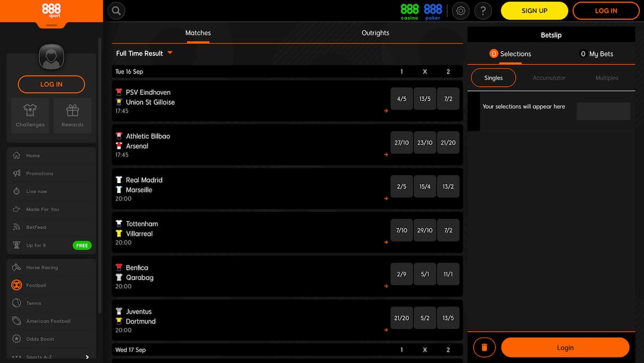Viewport: 644px width, 363px height.
Task: Pick Arsenal win at 21/20
Action: 448,143
